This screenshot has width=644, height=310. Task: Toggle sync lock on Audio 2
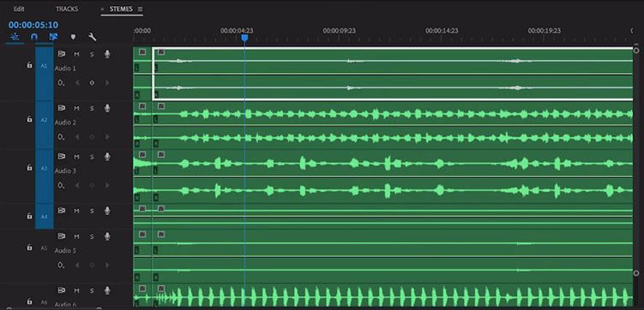pyautogui.click(x=61, y=107)
